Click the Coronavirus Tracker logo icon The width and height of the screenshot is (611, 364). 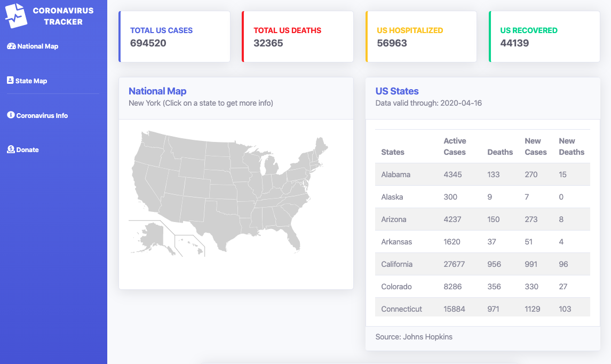click(x=16, y=15)
